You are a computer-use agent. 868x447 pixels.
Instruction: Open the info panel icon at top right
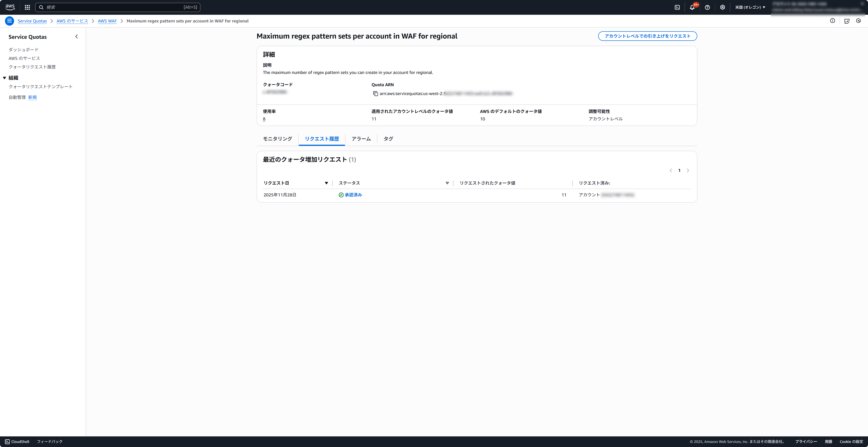(x=832, y=21)
